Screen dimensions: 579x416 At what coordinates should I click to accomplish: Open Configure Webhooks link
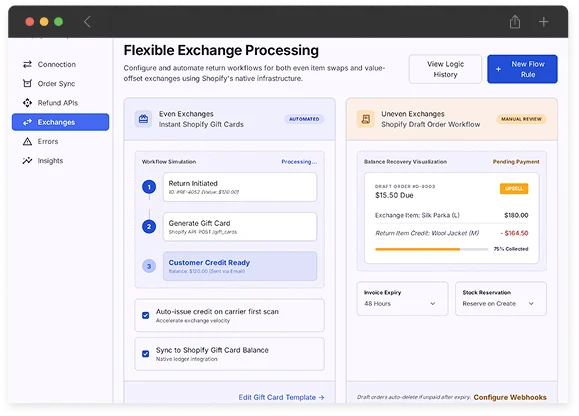click(510, 398)
